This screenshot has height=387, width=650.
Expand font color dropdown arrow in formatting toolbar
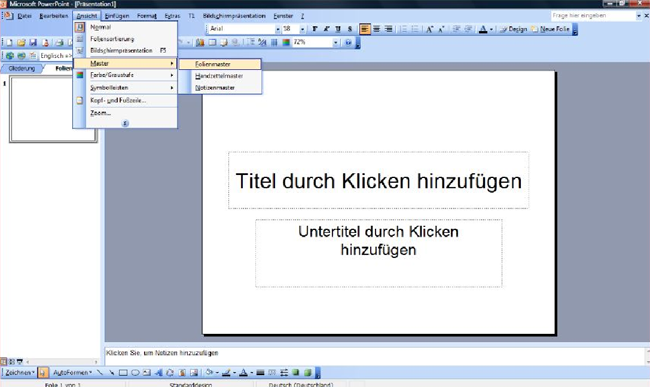click(491, 29)
